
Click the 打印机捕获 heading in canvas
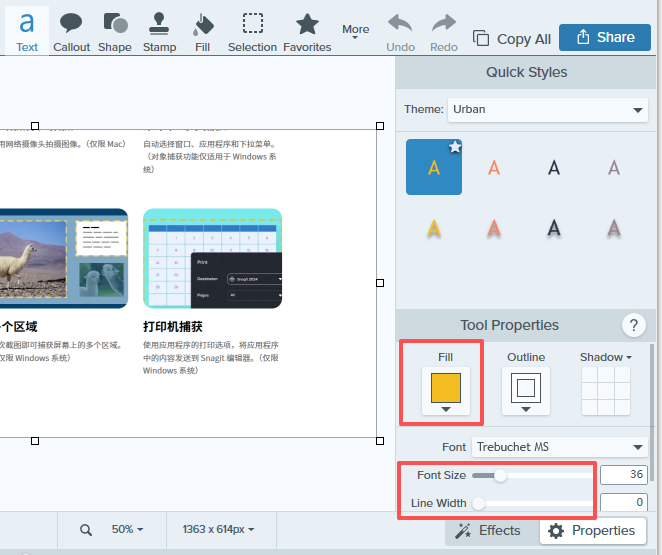(173, 327)
